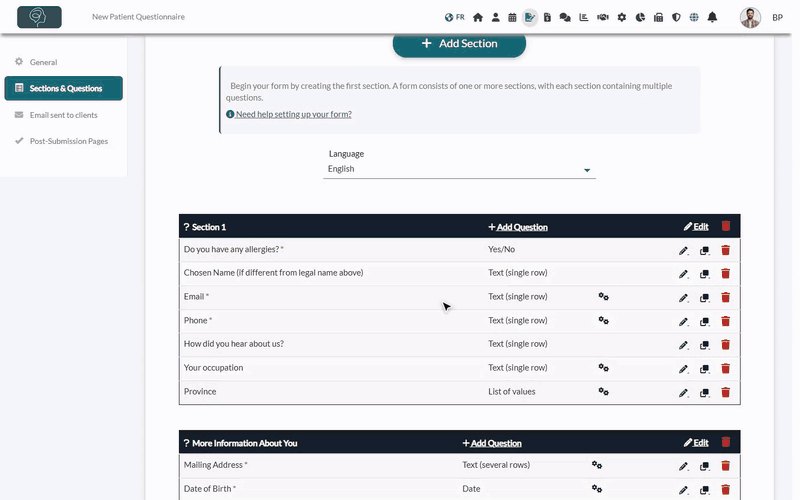Open the forms pencil icon in top bar
800x500 pixels.
530,17
